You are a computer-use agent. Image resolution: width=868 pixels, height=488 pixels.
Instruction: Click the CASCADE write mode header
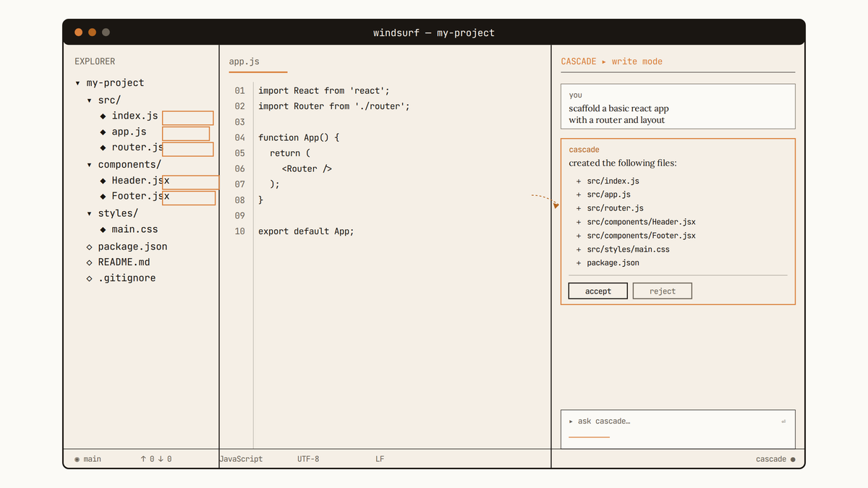pyautogui.click(x=612, y=61)
